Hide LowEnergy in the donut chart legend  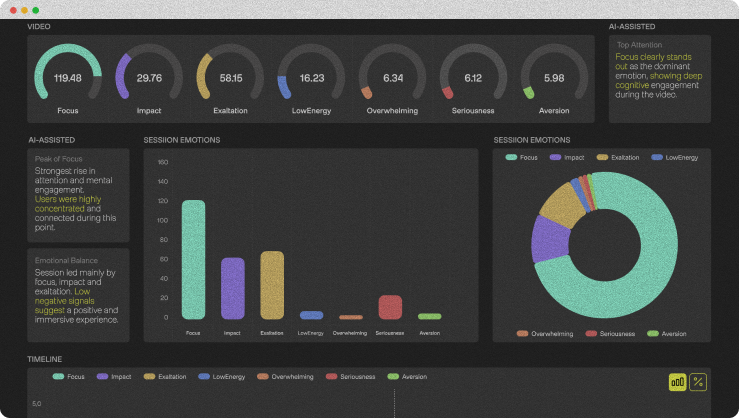[674, 158]
